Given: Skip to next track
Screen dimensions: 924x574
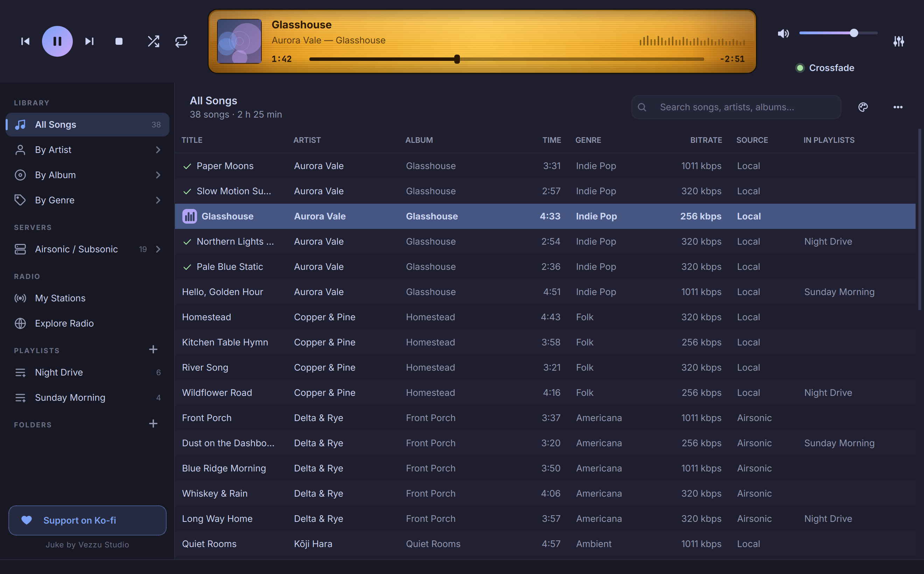Looking at the screenshot, I should click(90, 41).
